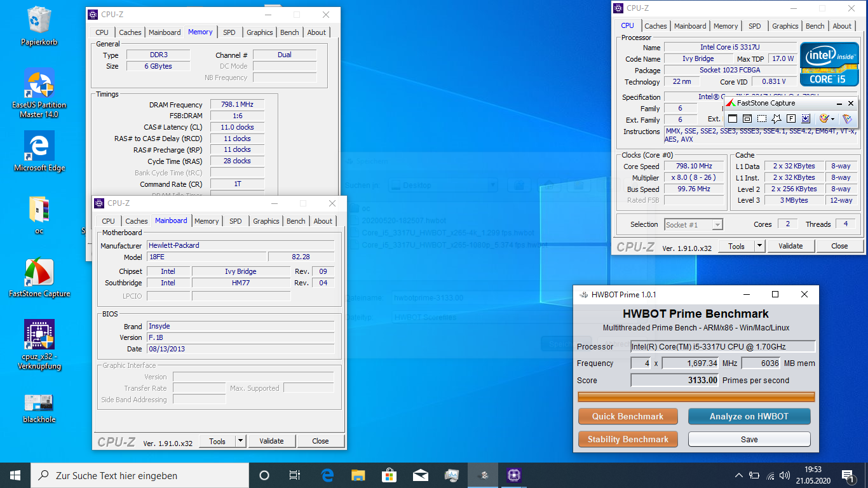
Task: Select cpuz_x32 Verknüpfung desktop icon
Action: pos(39,344)
